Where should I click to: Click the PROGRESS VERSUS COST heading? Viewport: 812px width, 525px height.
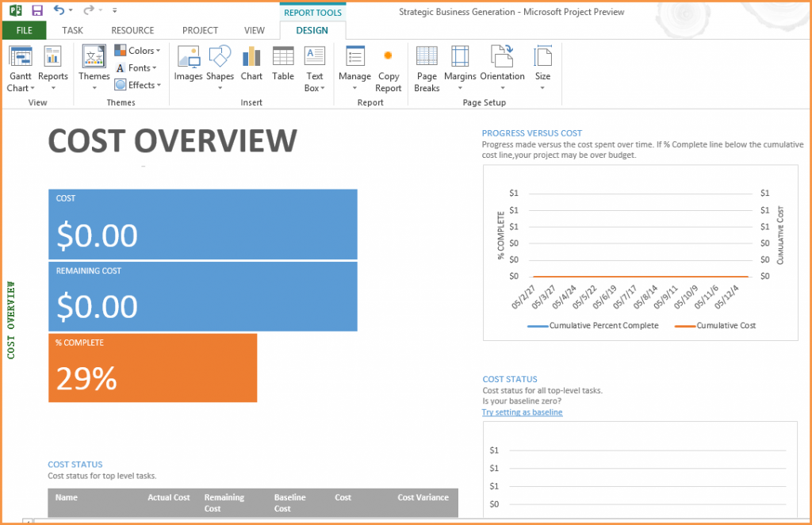point(532,133)
